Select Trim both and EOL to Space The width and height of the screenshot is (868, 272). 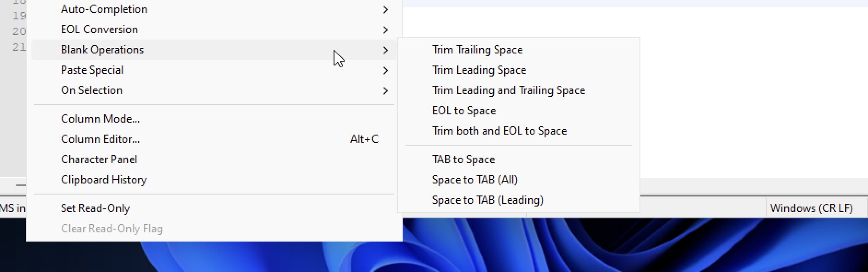(x=499, y=130)
